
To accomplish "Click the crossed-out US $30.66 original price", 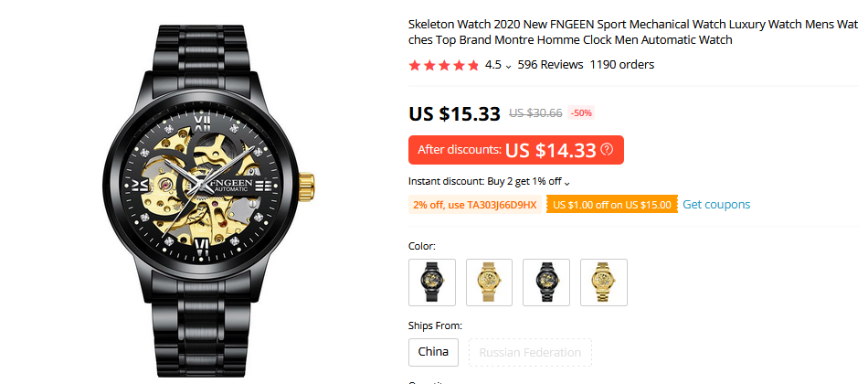I will click(x=535, y=113).
